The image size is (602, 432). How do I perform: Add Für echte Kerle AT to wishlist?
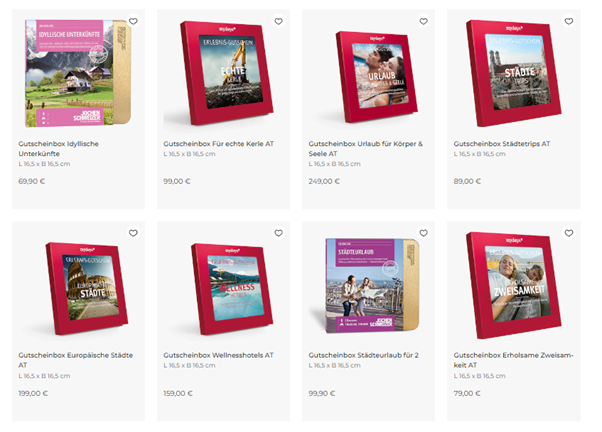(x=278, y=21)
